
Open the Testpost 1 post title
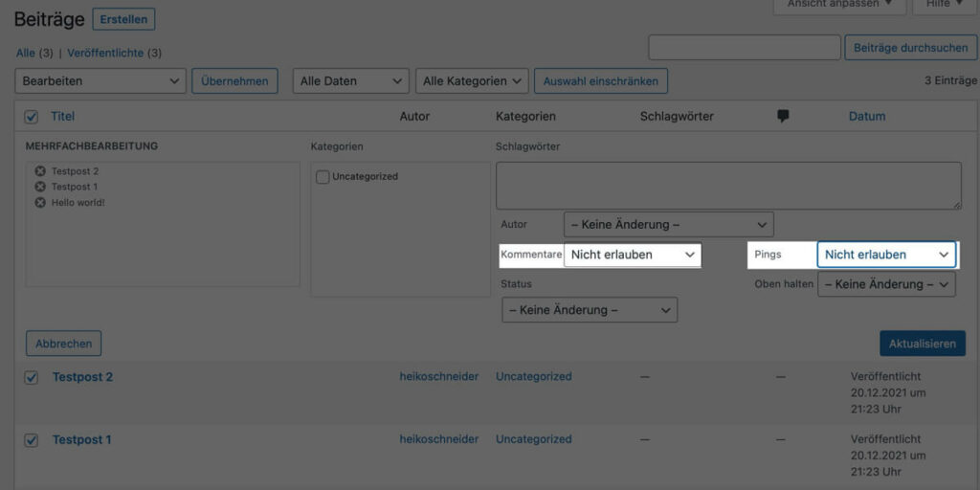82,439
